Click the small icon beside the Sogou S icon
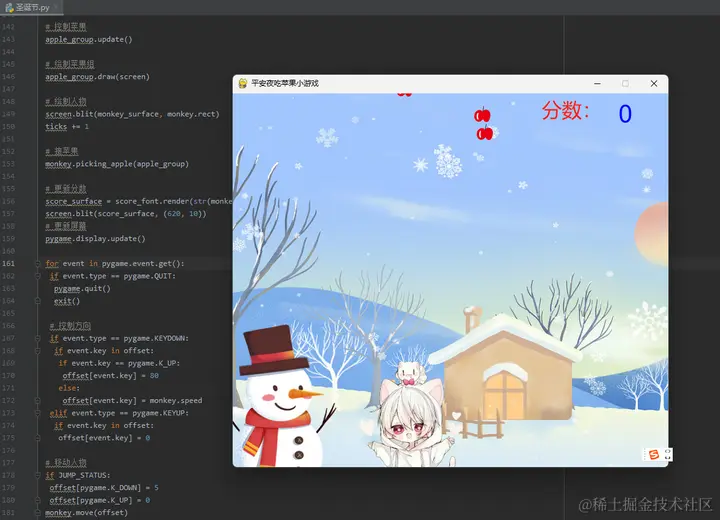720x520 pixels. (667, 454)
